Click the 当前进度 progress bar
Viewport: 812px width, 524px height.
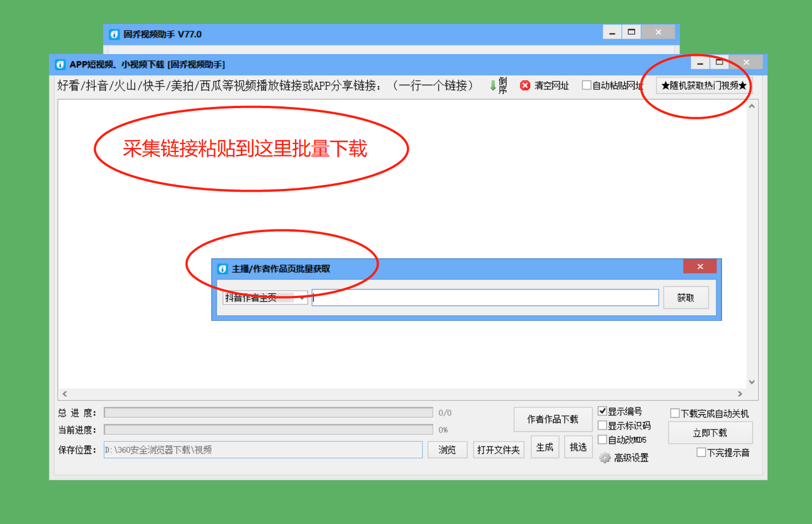tap(269, 430)
